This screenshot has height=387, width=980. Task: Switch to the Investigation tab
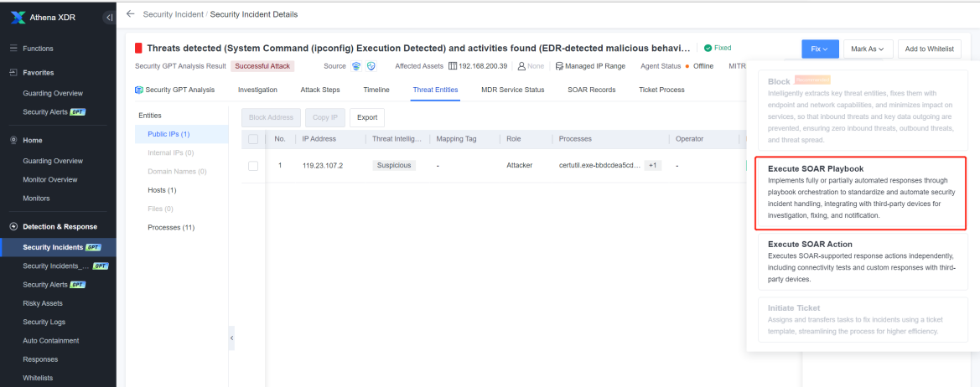(x=257, y=90)
